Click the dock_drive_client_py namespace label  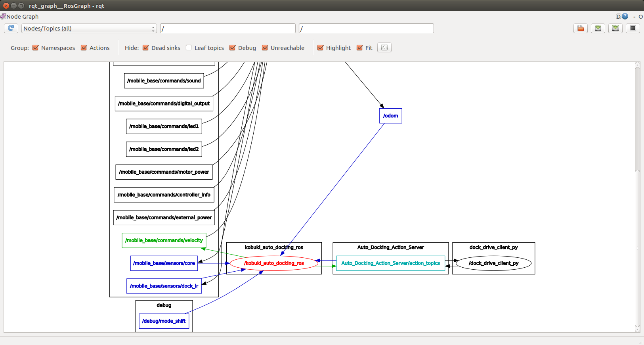click(x=493, y=247)
